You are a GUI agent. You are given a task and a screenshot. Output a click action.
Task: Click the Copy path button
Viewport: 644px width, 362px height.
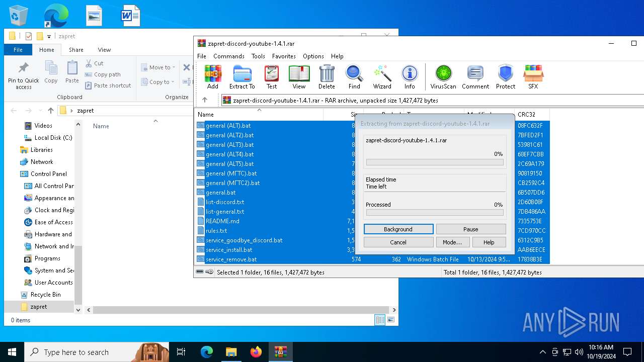pyautogui.click(x=103, y=74)
